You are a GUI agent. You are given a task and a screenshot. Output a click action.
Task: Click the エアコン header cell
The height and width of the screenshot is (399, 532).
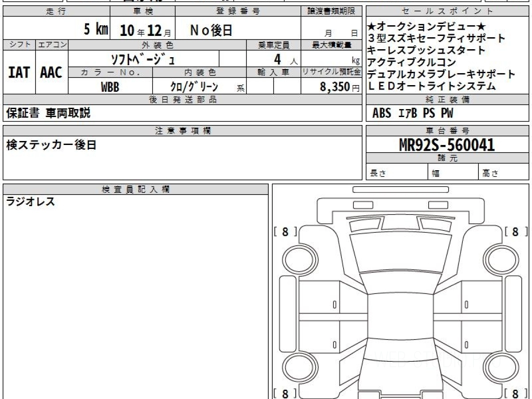point(52,45)
